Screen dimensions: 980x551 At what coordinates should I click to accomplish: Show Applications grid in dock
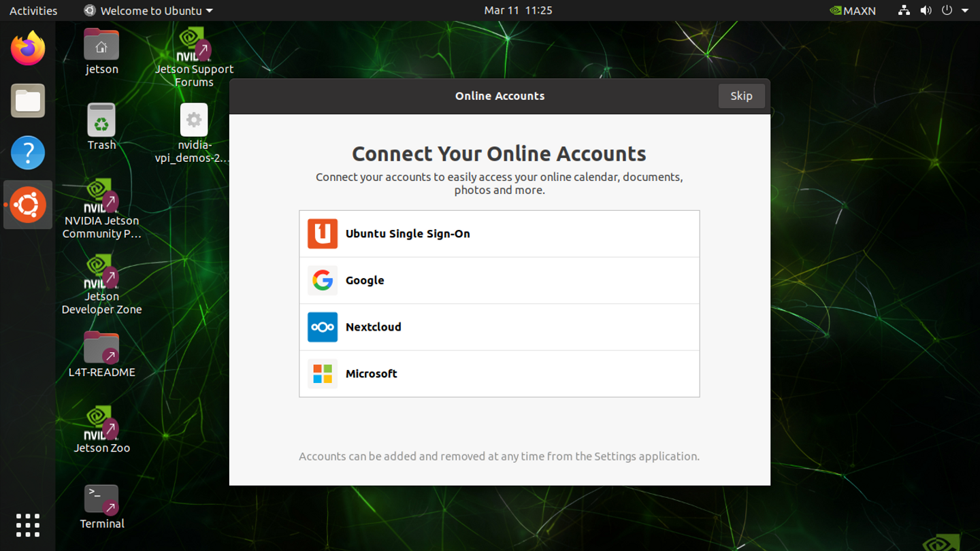[x=28, y=524]
